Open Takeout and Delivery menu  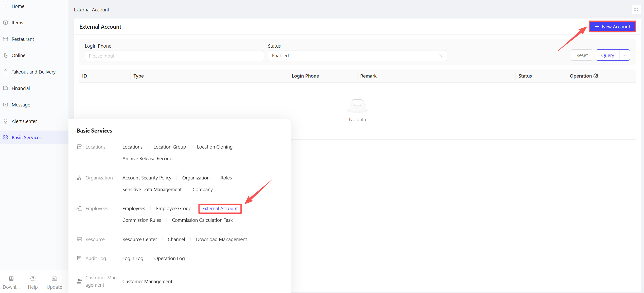33,72
